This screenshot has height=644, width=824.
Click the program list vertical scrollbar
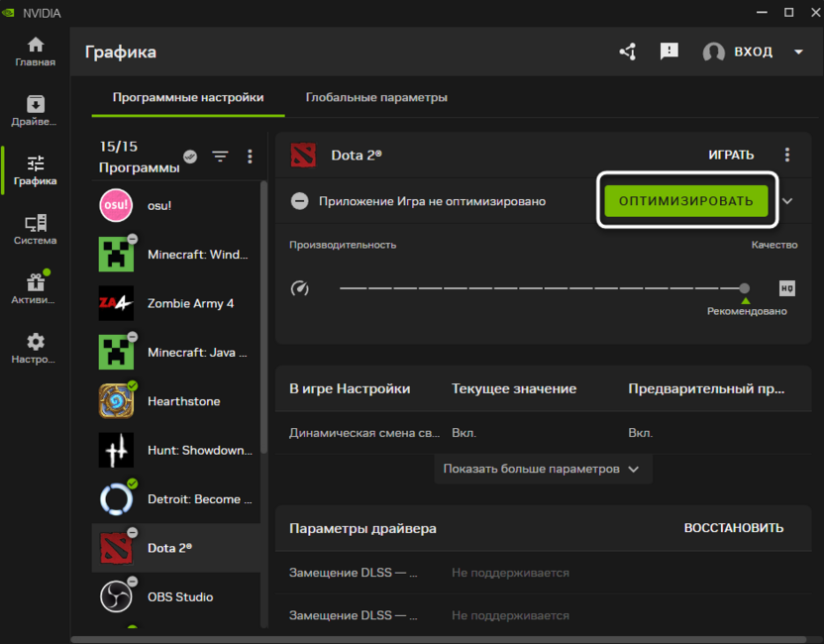(x=263, y=317)
